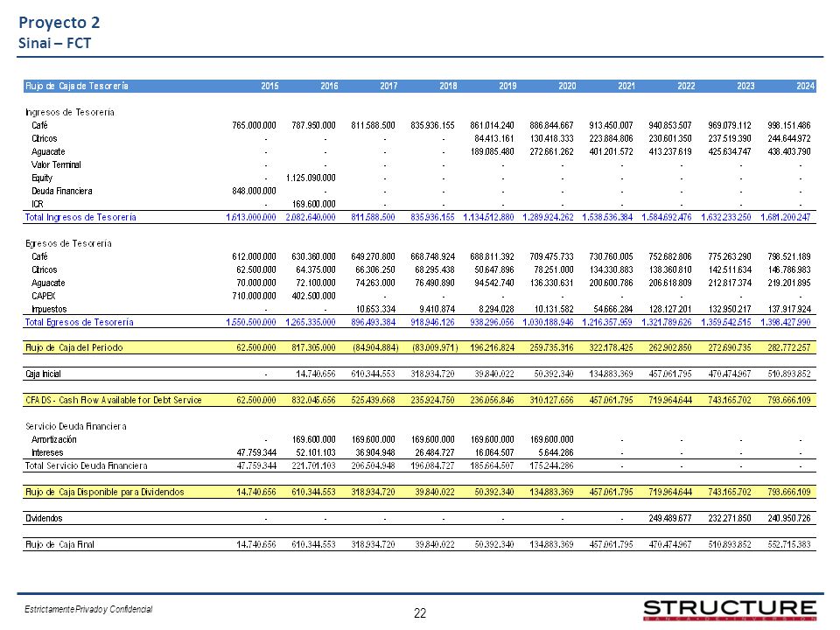Screen dimensions: 840x630
Task: Click Dividendos value 240.950.726
Action: [789, 518]
